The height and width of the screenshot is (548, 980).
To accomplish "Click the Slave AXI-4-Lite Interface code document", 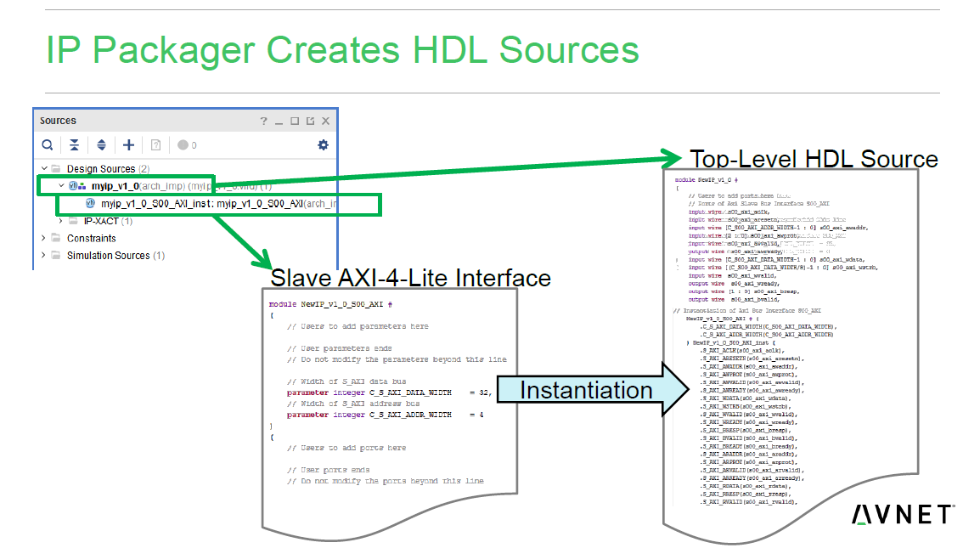I will click(x=390, y=413).
